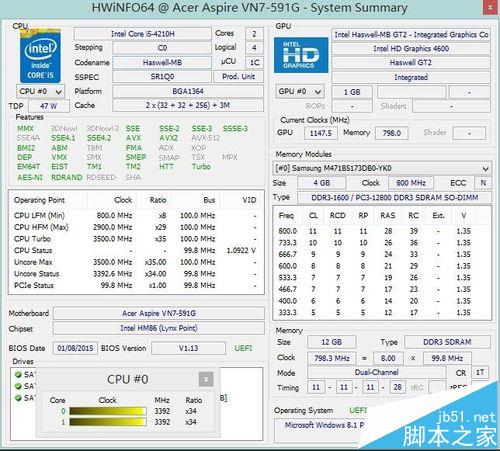The image size is (500, 451).
Task: Click the timing value 28 field
Action: [x=397, y=387]
